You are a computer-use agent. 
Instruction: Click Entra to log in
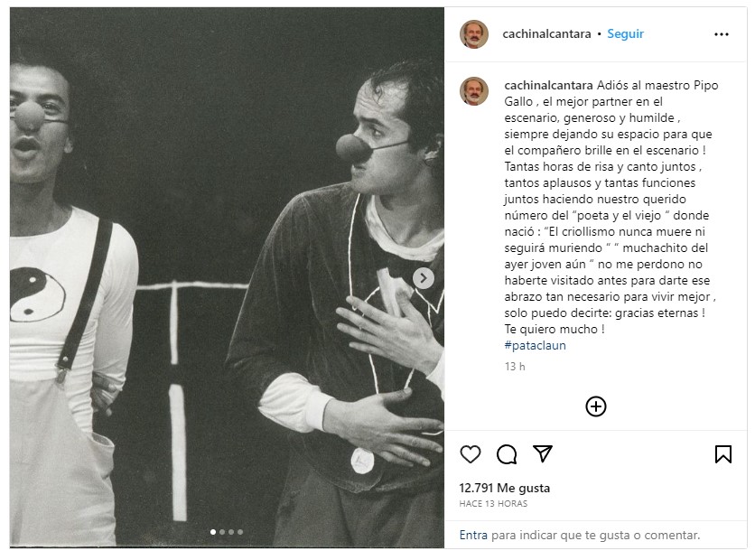tap(473, 535)
